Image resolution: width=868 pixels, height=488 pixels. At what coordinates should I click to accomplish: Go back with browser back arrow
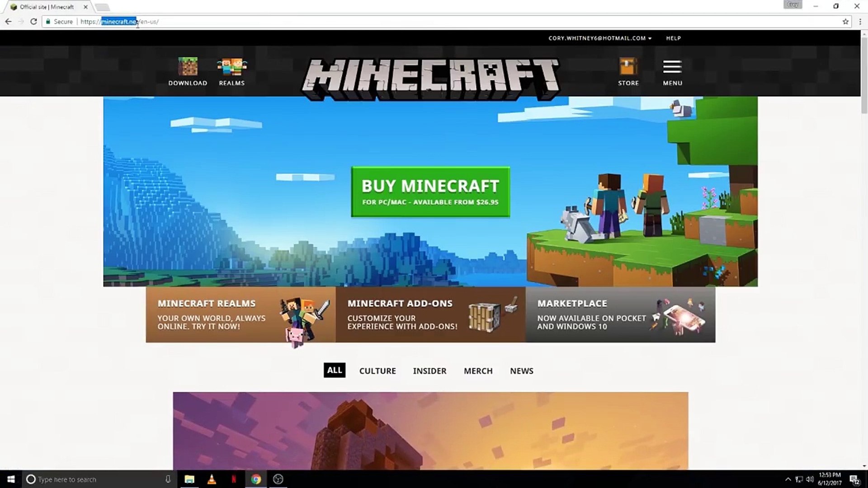coord(8,21)
